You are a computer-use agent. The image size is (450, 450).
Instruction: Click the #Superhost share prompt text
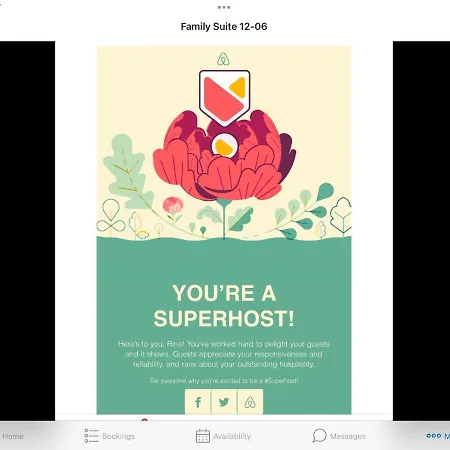[x=224, y=381]
